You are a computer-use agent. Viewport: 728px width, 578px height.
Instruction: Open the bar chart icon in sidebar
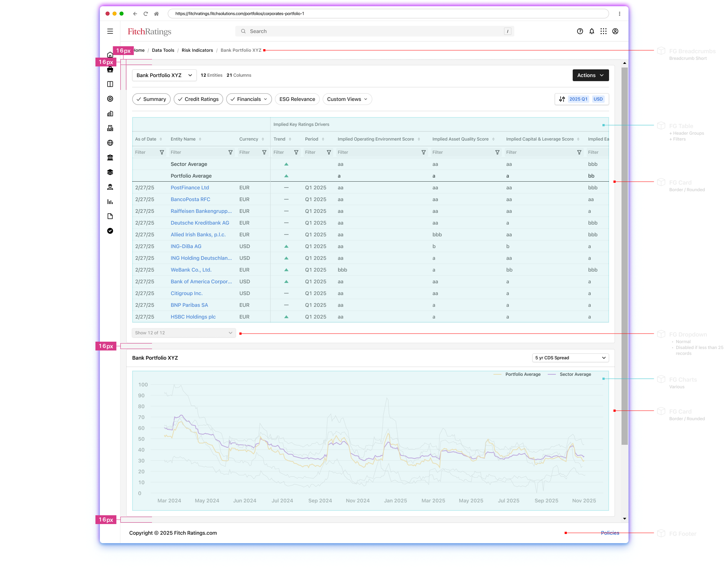110,201
